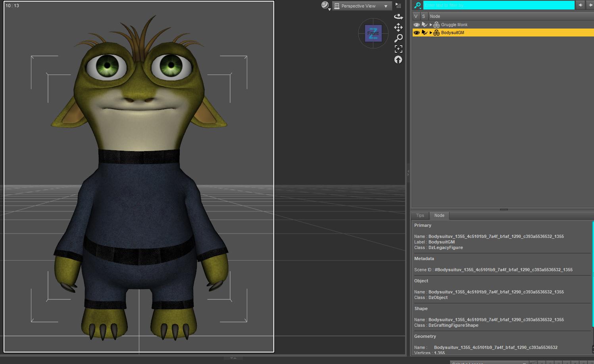Open the viewport options menu icon
This screenshot has width=594, height=364.
(x=398, y=6)
